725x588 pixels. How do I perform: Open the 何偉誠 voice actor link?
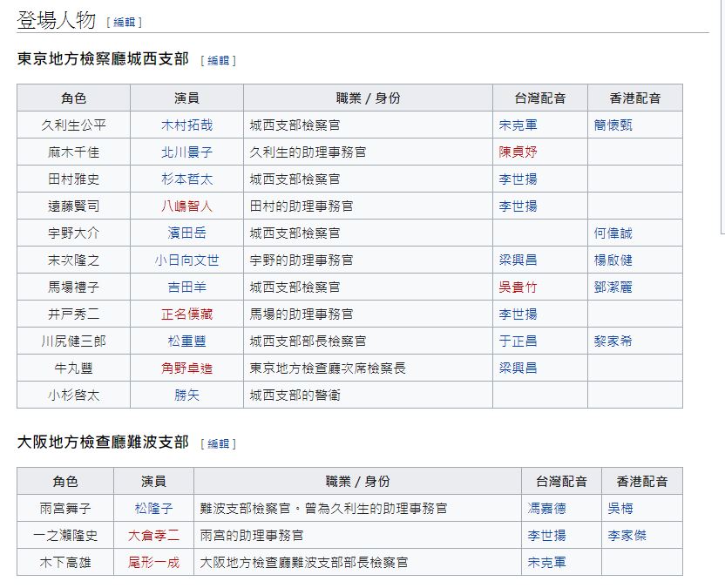point(613,233)
